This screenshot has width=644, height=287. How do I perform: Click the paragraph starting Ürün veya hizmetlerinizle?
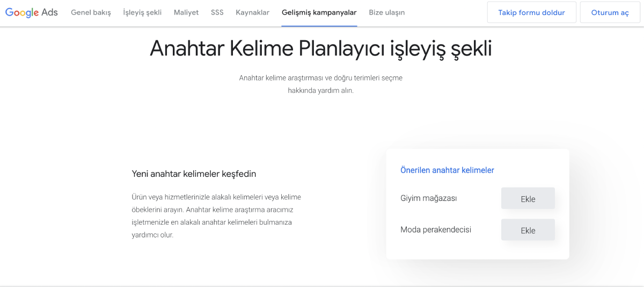click(216, 216)
